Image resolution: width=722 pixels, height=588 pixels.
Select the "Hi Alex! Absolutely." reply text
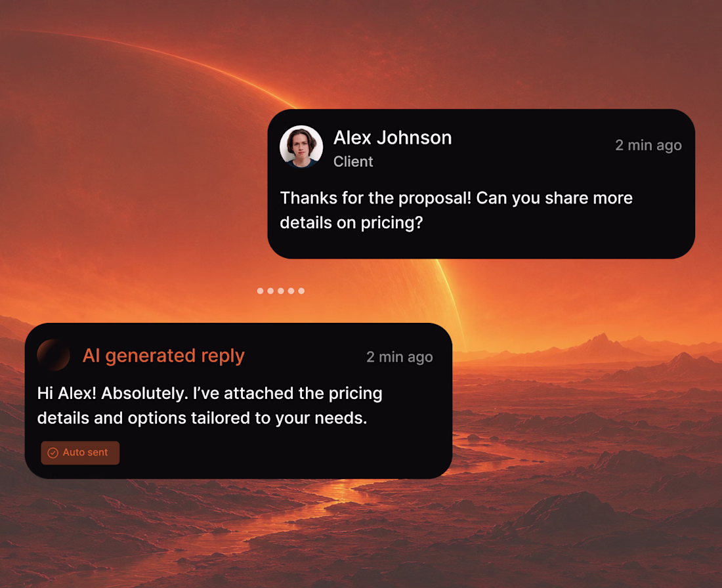pyautogui.click(x=113, y=393)
